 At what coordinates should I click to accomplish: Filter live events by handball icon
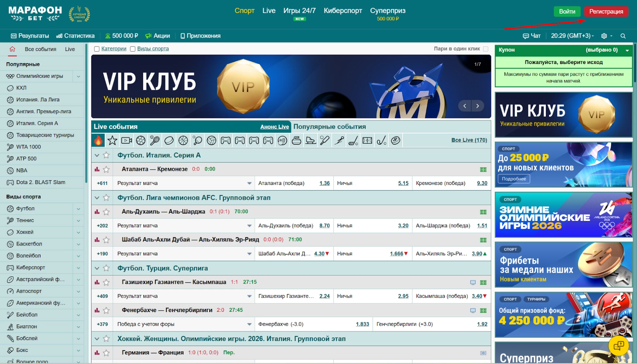tap(282, 140)
